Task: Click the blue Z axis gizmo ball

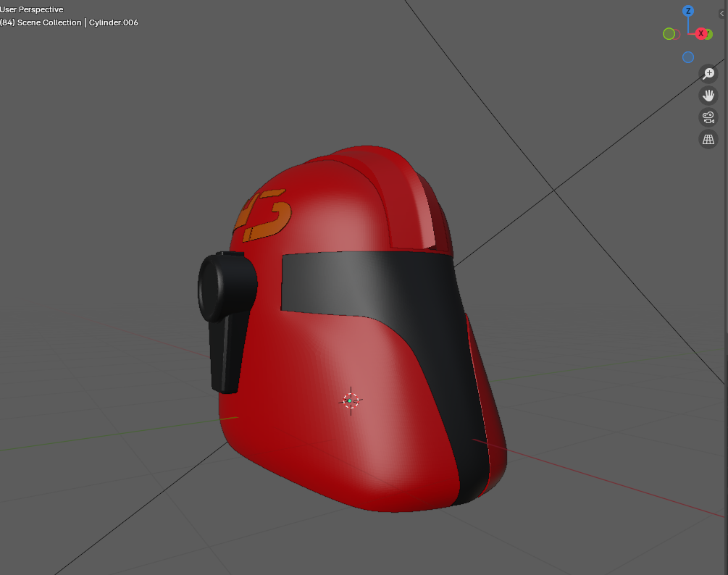Action: (688, 11)
